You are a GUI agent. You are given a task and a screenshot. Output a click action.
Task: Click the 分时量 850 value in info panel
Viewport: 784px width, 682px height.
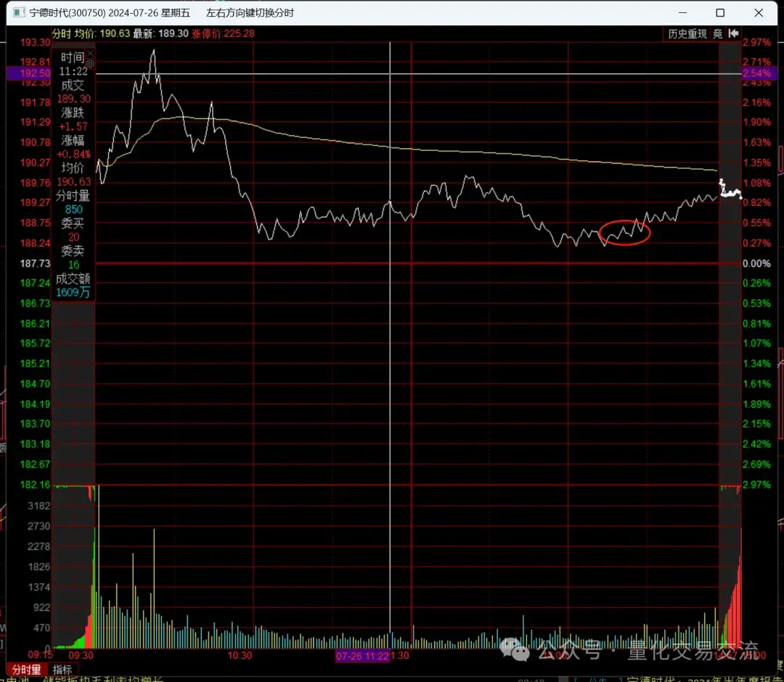point(73,210)
